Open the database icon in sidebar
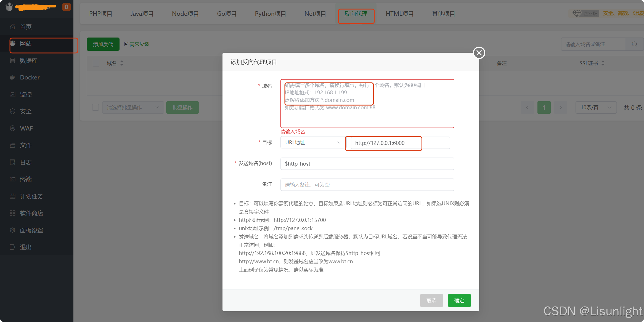Screen dimensions: 644x322 tap(12, 60)
